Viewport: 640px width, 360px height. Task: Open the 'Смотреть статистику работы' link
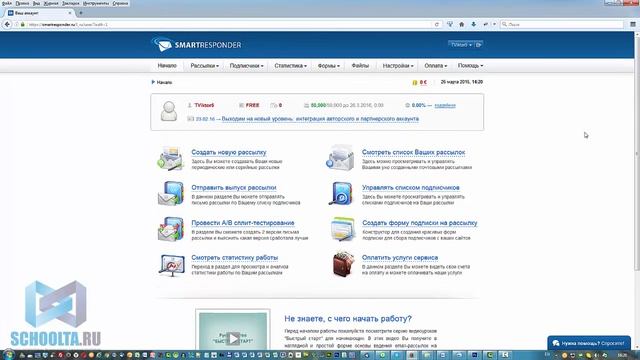coord(235,258)
